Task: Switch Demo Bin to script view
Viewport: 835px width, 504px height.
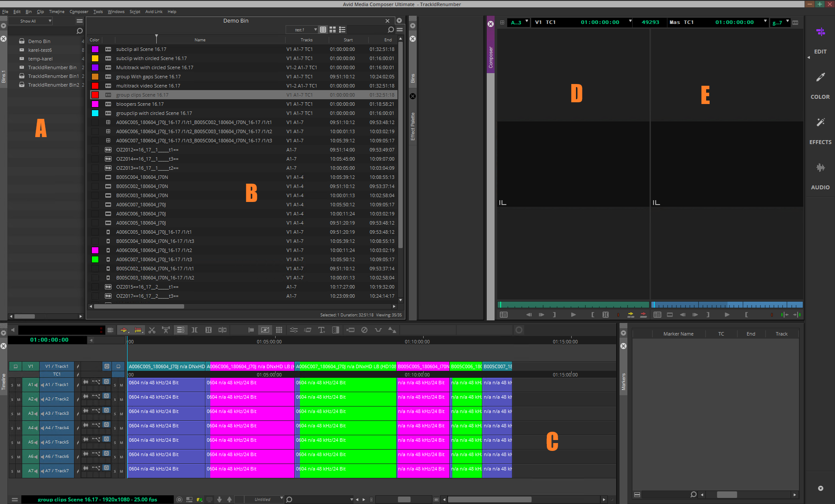Action: (342, 30)
